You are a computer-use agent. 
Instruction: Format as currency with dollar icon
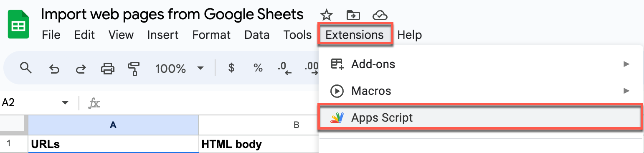pos(231,68)
